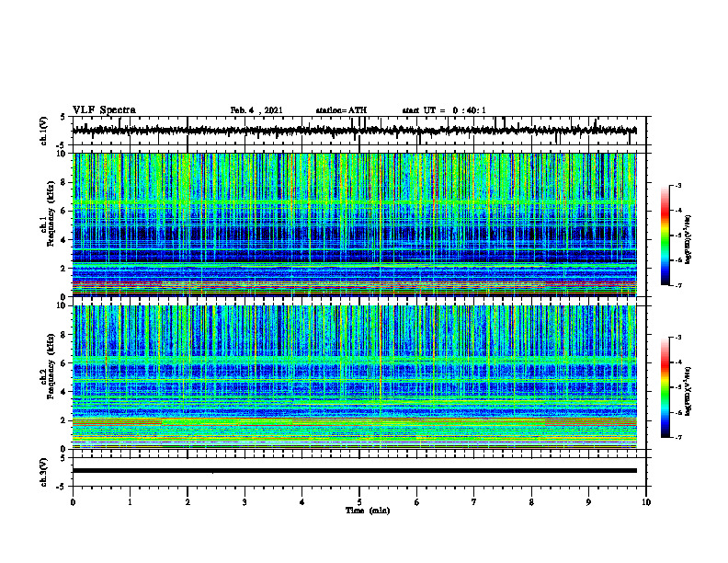This screenshot has width=728, height=563.
Task: Click the 6 tick label on time axis
Action: point(417,502)
